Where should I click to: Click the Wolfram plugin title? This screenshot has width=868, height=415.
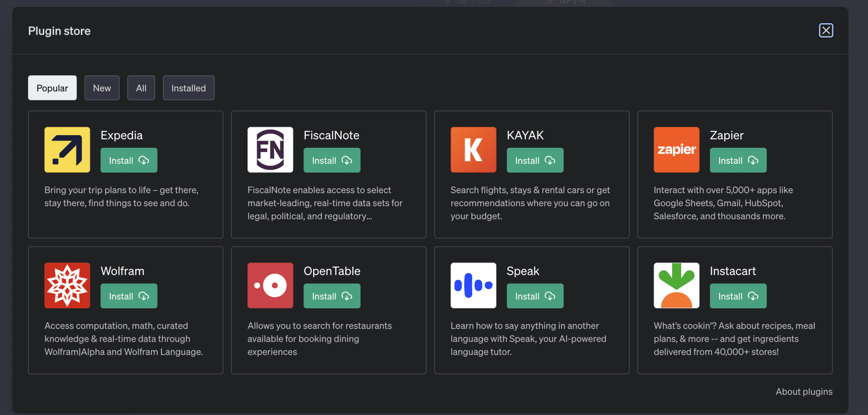(122, 271)
